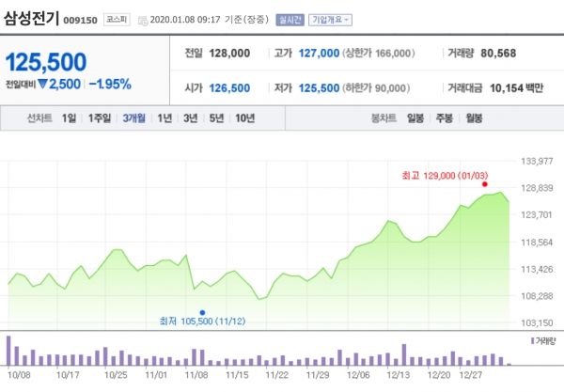Click the 12/13 date axis label
This screenshot has height=392, width=564.
tap(399, 375)
